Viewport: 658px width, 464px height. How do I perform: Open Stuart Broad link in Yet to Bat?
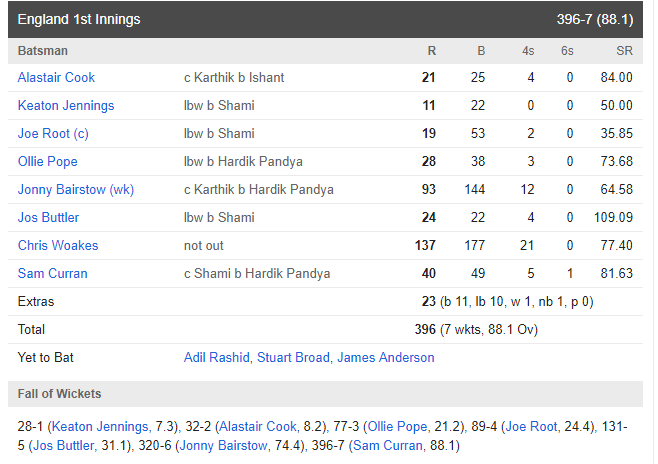pyautogui.click(x=293, y=357)
